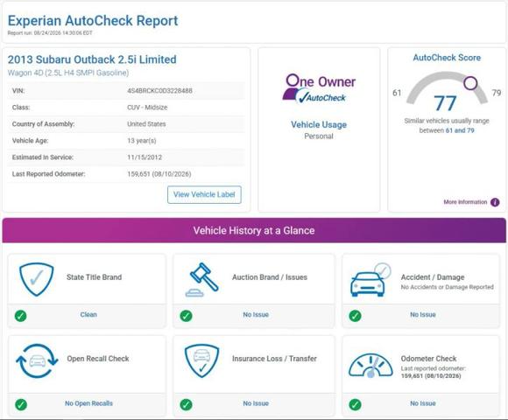
Task: Select the Clean title status link
Action: tap(88, 314)
